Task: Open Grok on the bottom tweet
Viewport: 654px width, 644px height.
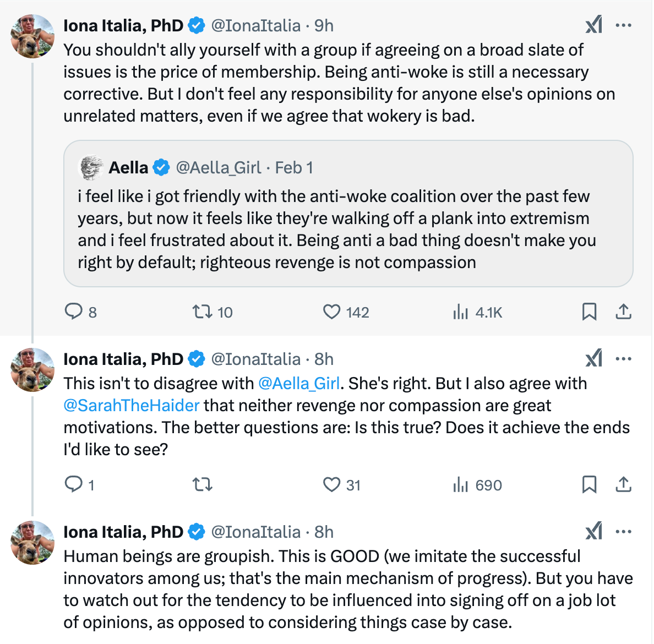Action: 593,531
